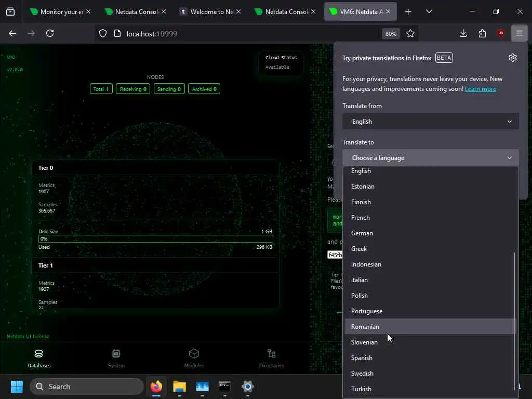Click the 'Archived 0' nodes badge

click(204, 89)
